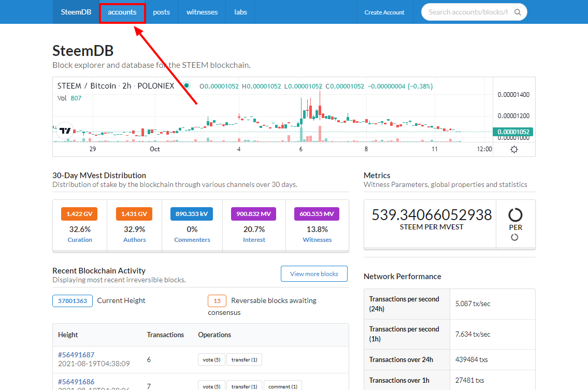
Task: Click the 15 reversible blocks badge
Action: (217, 301)
